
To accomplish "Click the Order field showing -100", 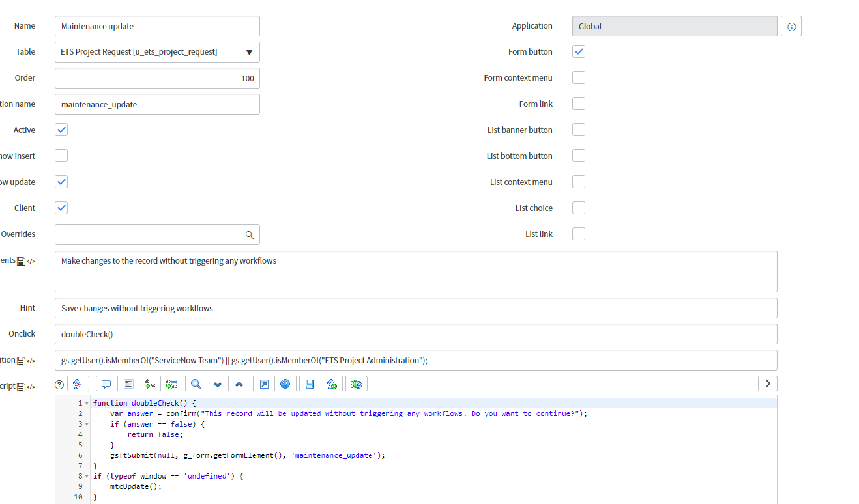I will click(157, 78).
